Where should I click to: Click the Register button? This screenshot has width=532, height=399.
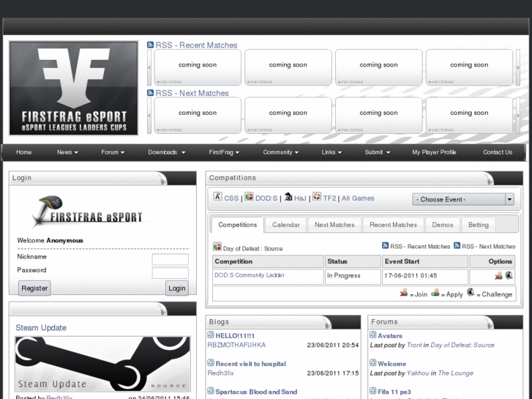click(x=34, y=288)
